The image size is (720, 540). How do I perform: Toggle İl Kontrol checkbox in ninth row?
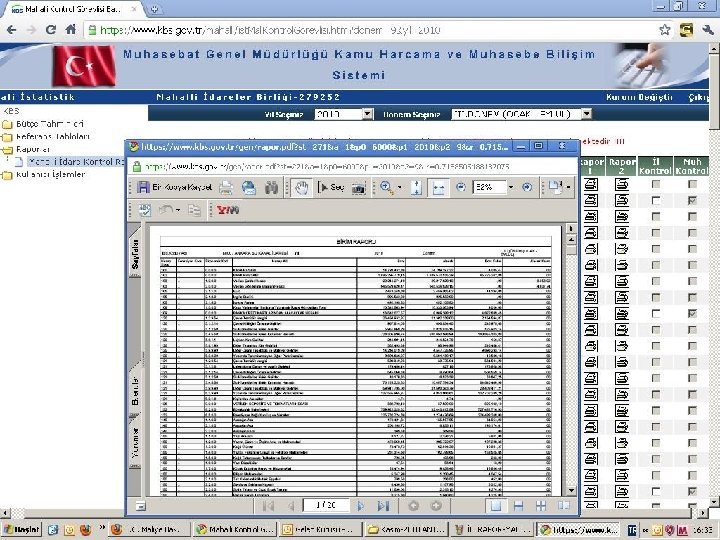656,314
